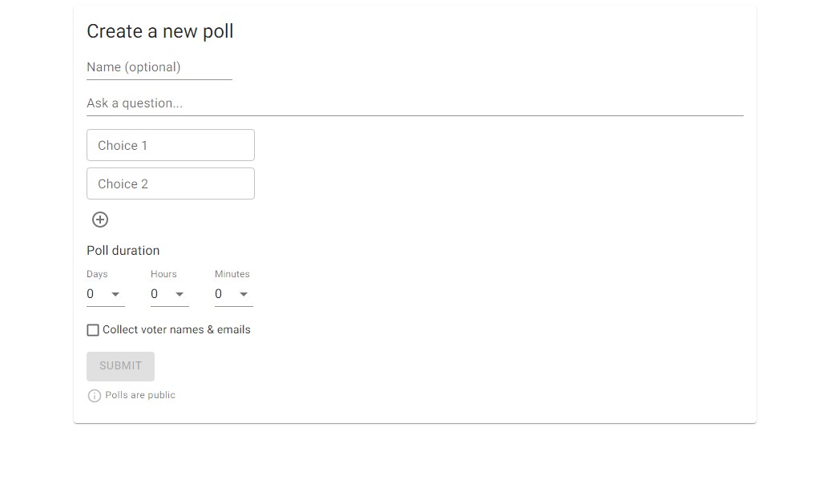Select the Choice 2 input box

tap(170, 184)
